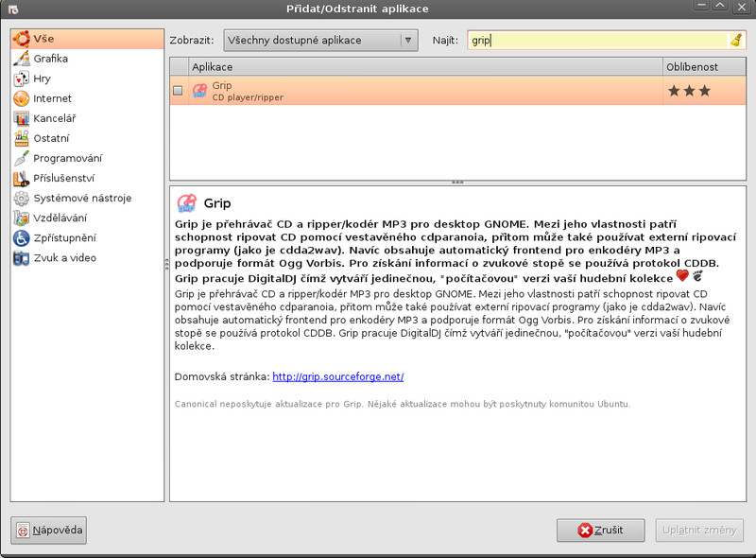Screen dimensions: 756x558
Task: Select the Ostatní category
Action: tap(87, 138)
